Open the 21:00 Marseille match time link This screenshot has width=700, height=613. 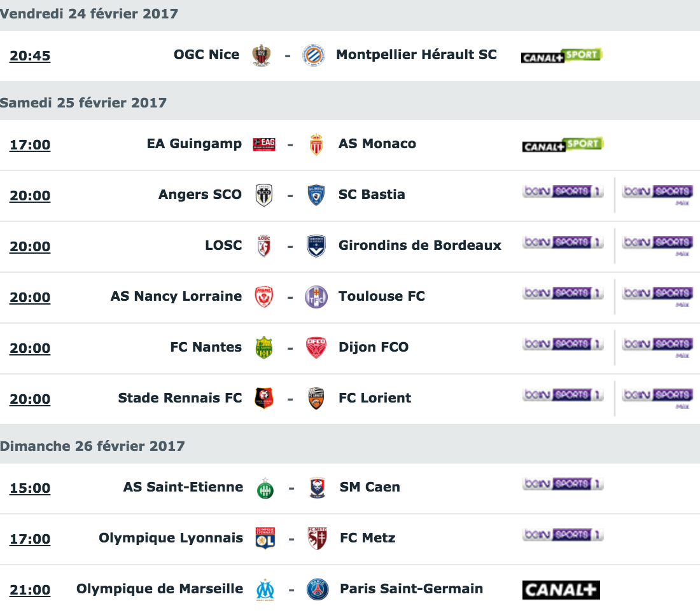30,590
